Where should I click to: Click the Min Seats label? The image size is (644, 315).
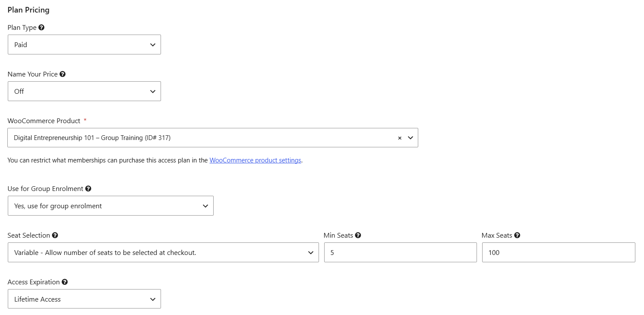pyautogui.click(x=338, y=235)
